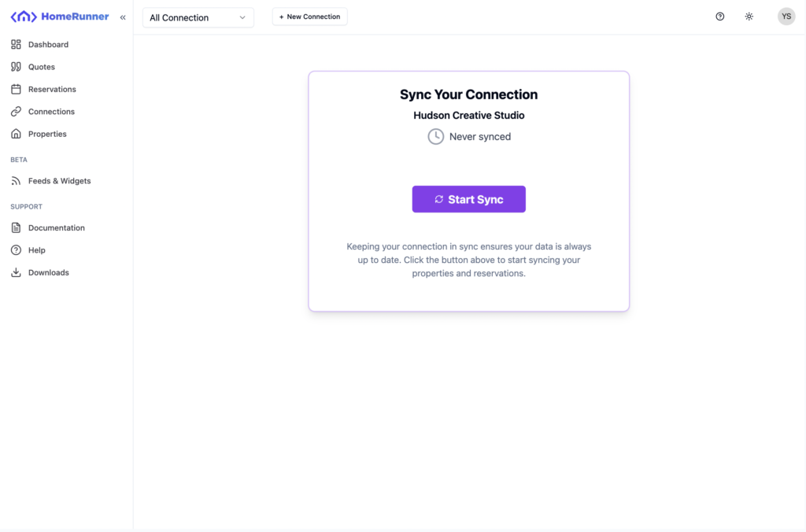This screenshot has width=806, height=532.
Task: Open the Documentation file icon
Action: pyautogui.click(x=16, y=228)
